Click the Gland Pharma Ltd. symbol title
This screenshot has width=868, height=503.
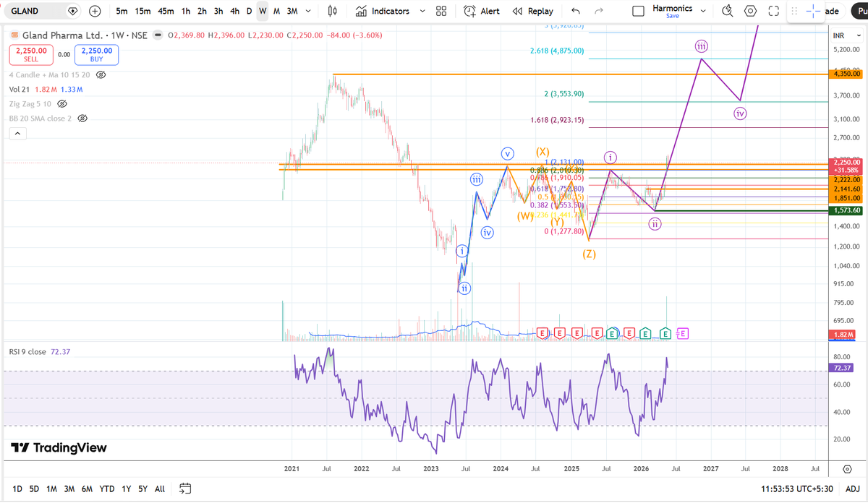(61, 35)
